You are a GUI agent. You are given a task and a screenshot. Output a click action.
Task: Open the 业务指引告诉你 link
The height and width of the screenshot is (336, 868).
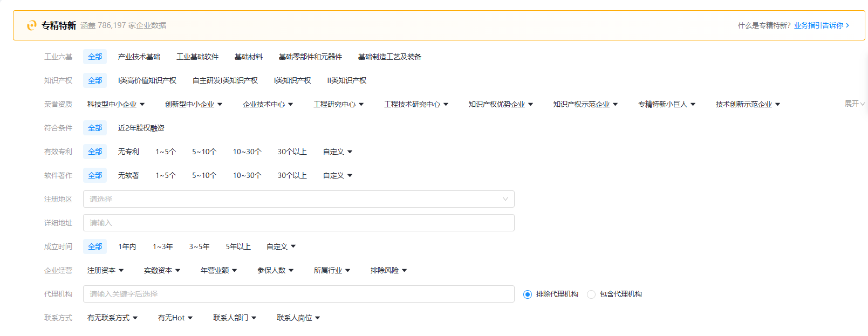click(x=821, y=25)
